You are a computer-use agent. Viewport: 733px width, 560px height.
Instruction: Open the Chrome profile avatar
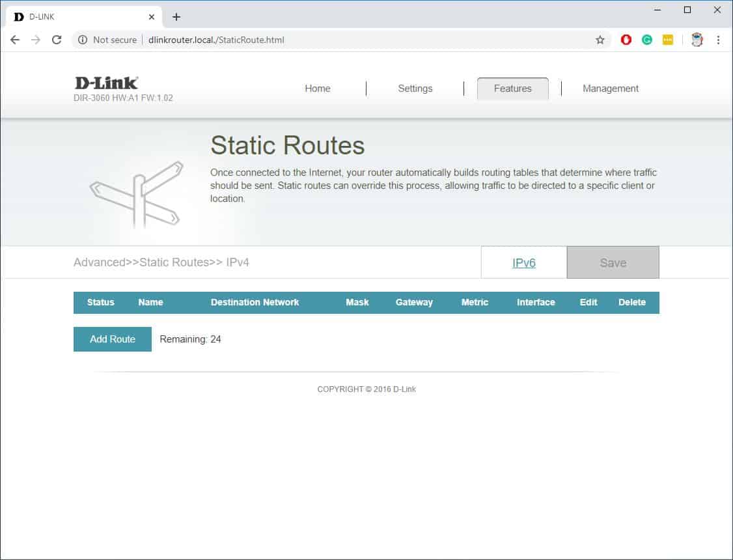697,40
